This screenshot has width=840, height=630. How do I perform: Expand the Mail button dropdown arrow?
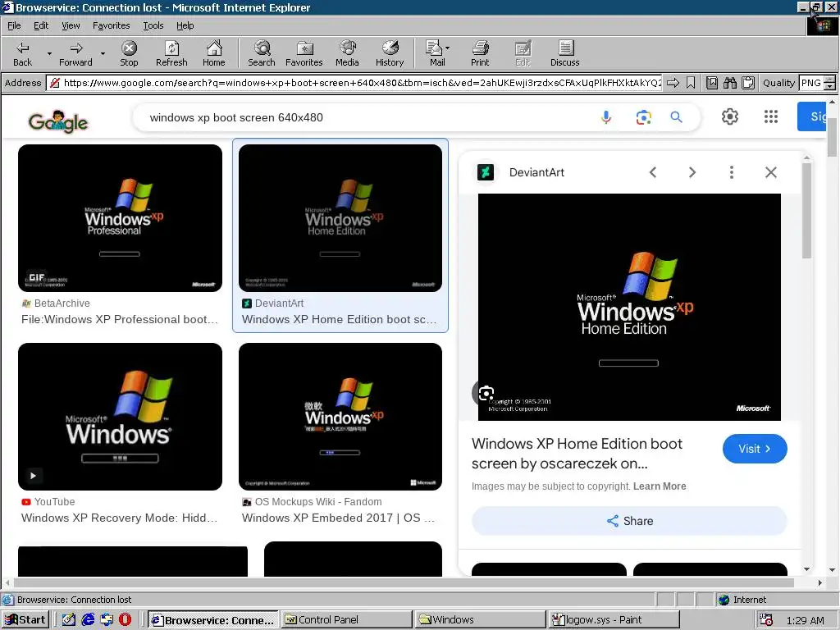(447, 48)
